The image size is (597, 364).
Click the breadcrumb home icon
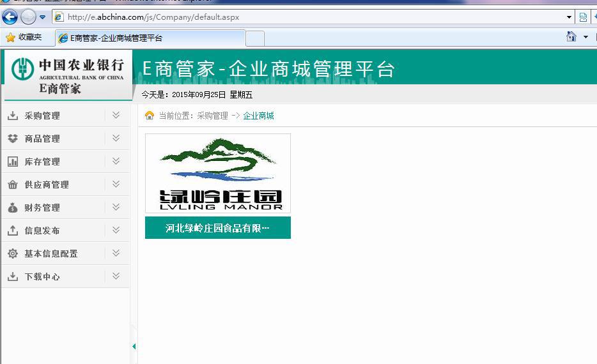click(x=150, y=115)
